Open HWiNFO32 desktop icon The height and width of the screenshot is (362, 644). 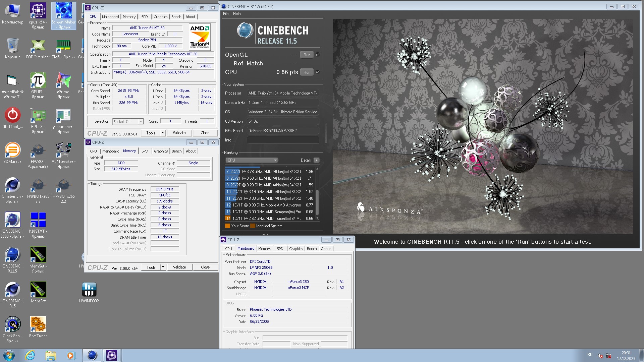89,292
